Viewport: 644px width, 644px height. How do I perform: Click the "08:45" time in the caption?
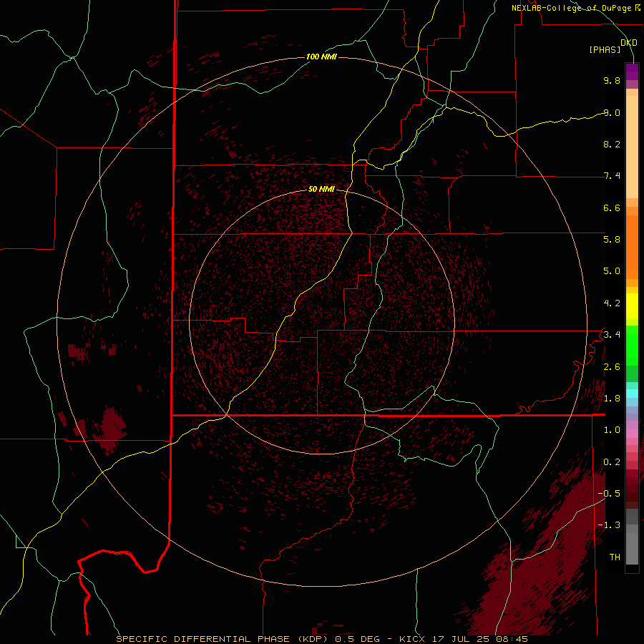click(512, 639)
